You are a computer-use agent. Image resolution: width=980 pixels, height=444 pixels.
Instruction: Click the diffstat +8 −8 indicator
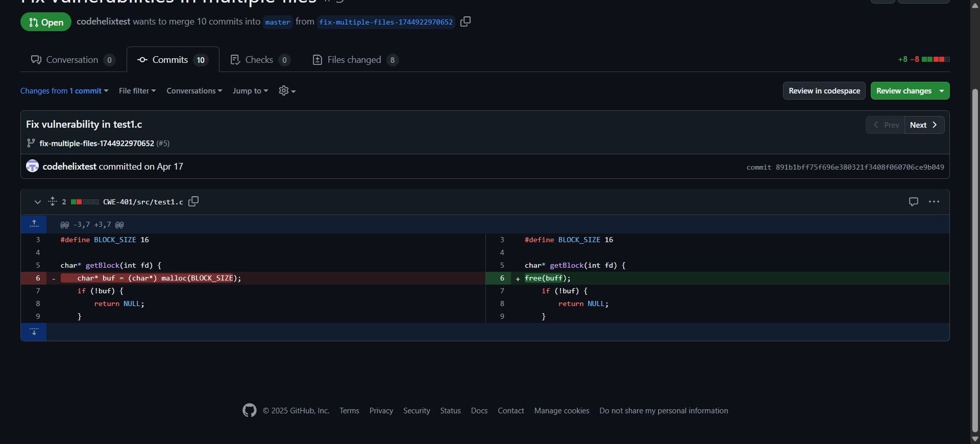click(924, 59)
